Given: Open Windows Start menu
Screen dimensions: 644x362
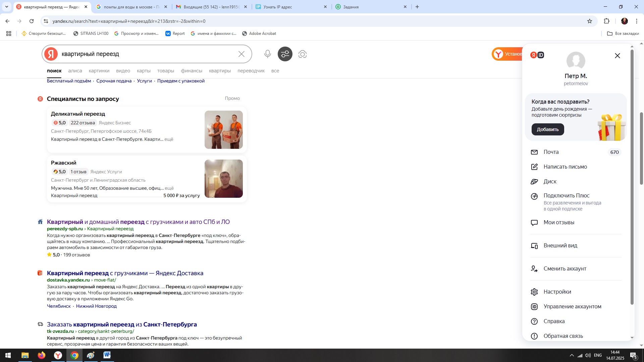Looking at the screenshot, I should (x=8, y=355).
